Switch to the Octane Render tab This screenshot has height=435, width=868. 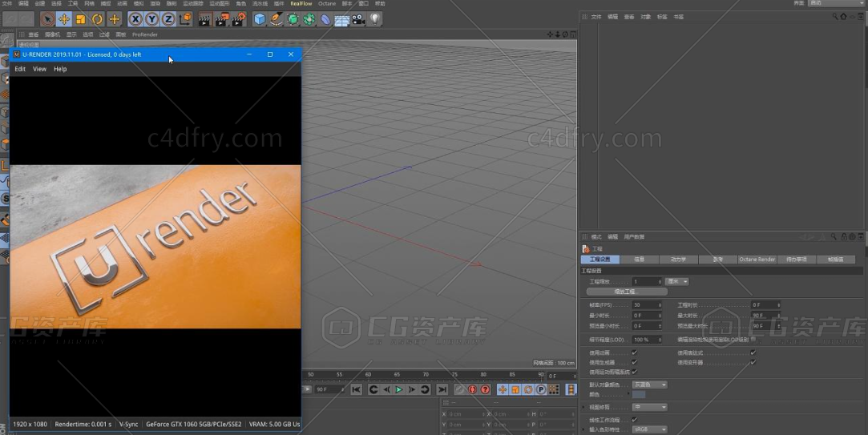click(x=757, y=259)
